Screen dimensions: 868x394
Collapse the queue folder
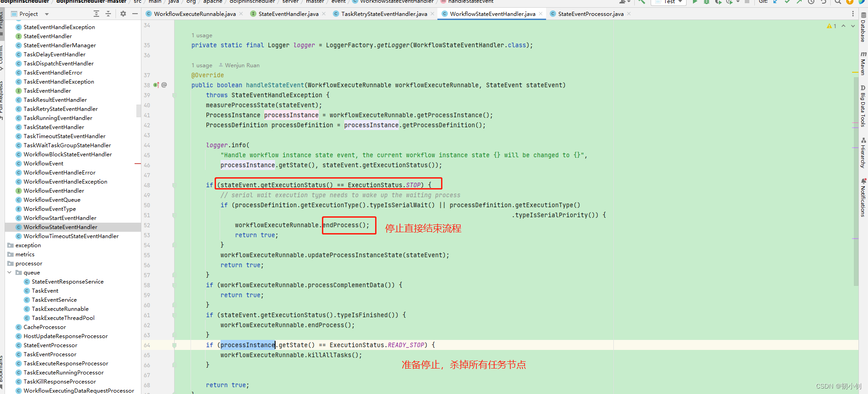(10, 273)
